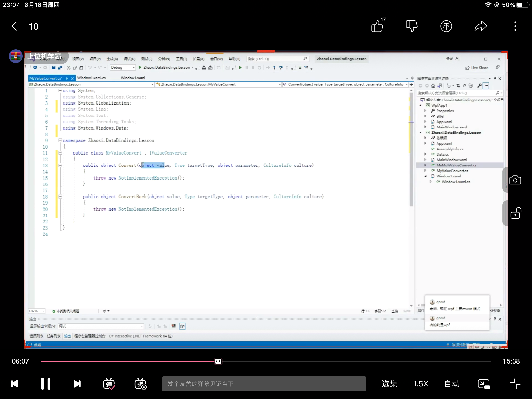Tap the danmaku comment input field
This screenshot has height=399, width=532.
coord(264,384)
